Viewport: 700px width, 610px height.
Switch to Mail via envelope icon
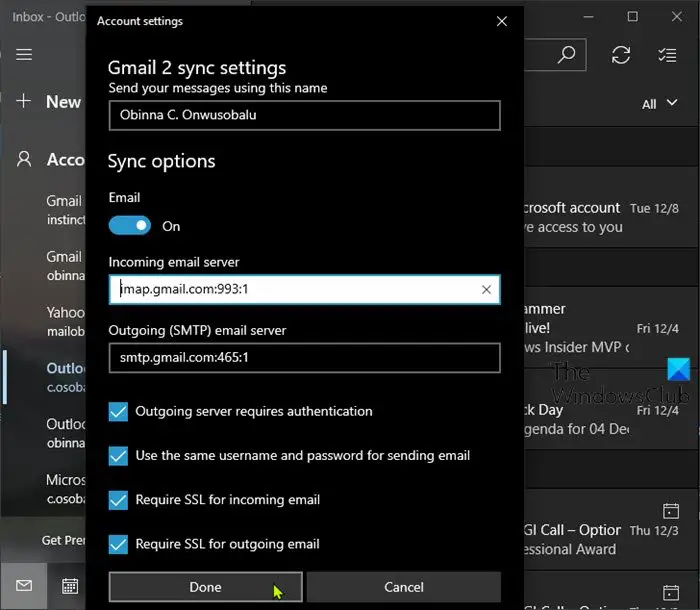(x=24, y=585)
